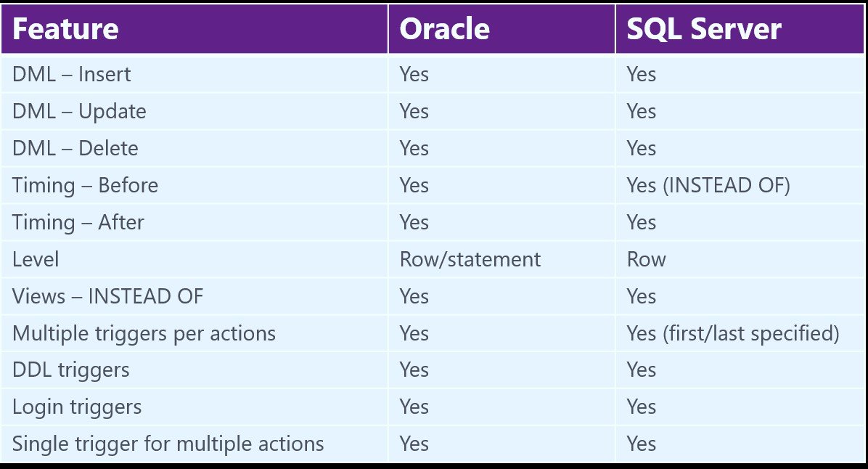Select the Views – INSTEAD OF cell
This screenshot has width=868, height=469.
tap(195, 297)
